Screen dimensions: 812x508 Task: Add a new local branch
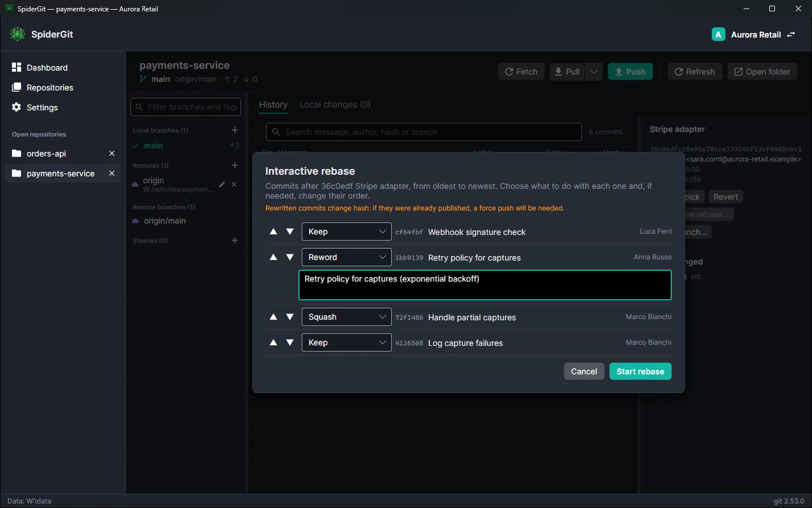(x=235, y=130)
